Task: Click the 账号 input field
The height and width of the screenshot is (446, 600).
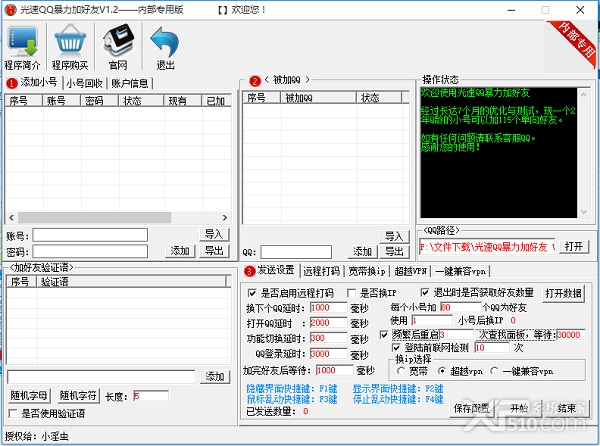Action: [90, 235]
